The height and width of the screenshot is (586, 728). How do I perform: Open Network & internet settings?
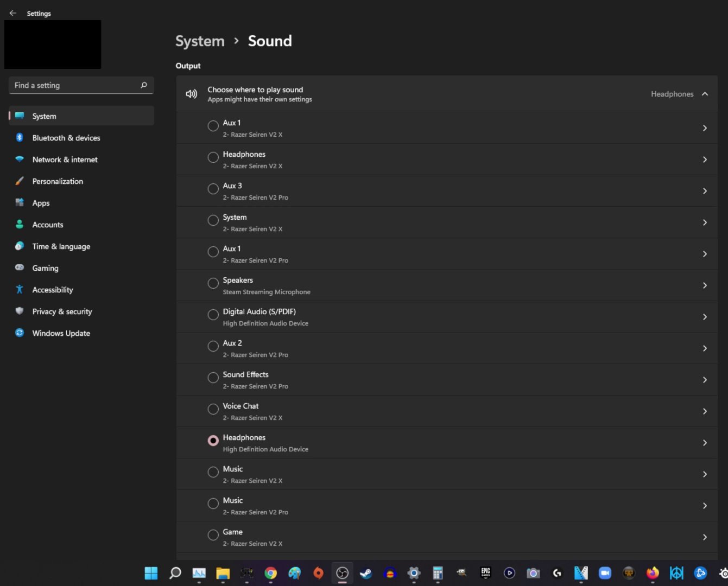tap(81, 160)
